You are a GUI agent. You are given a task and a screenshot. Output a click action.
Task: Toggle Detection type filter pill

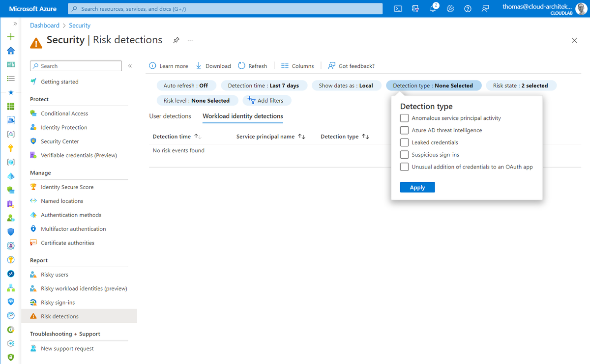(433, 85)
